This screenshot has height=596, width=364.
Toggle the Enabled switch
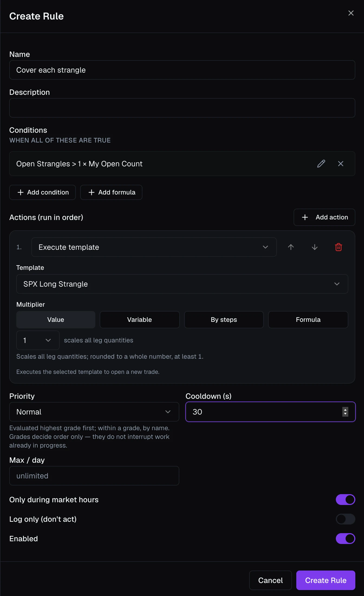point(346,539)
